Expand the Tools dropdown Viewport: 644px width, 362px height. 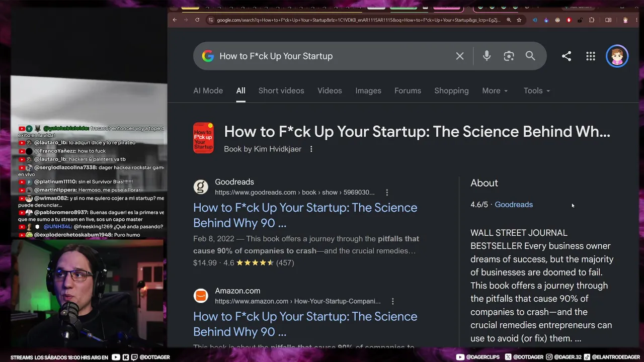point(537,90)
